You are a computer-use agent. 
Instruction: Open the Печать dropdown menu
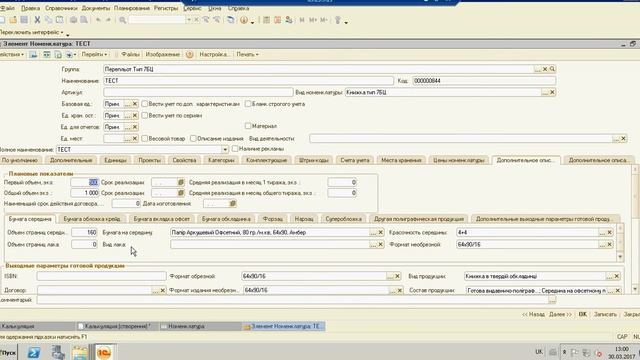click(247, 54)
